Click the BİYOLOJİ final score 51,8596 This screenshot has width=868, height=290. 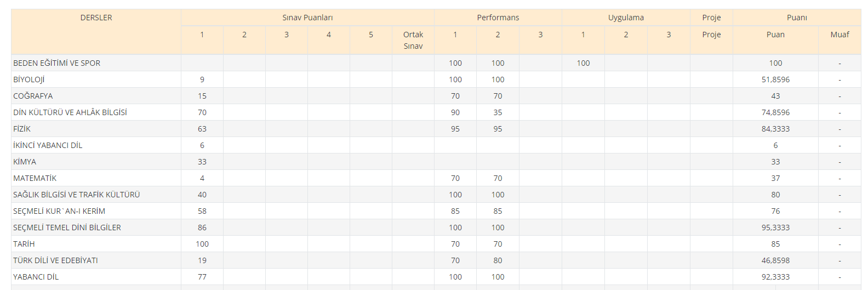pos(775,79)
